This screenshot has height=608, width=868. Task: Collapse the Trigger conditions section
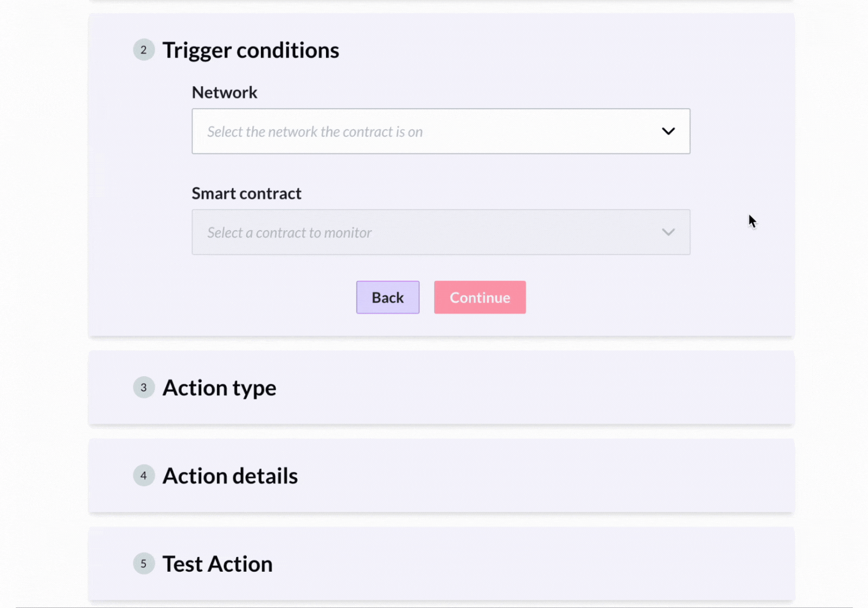point(251,49)
